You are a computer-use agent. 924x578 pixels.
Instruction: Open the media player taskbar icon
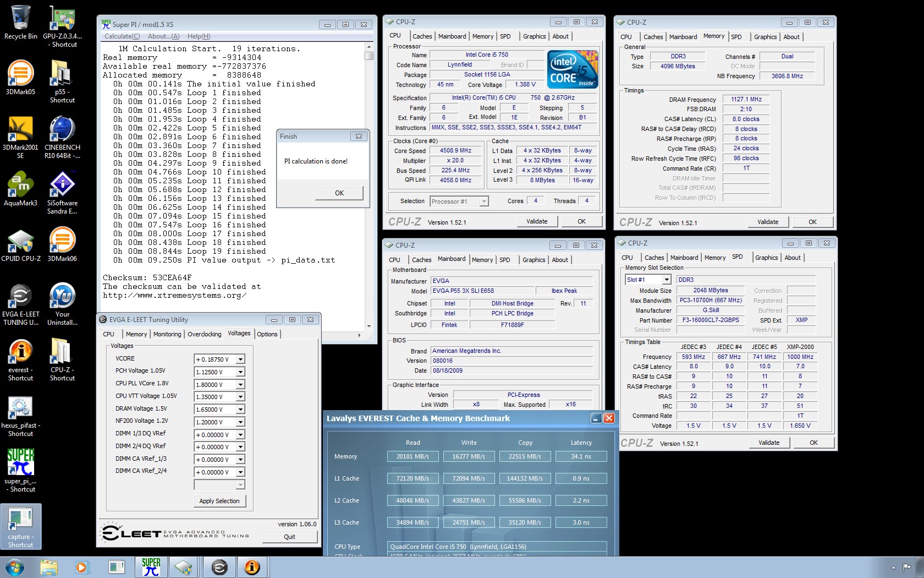coord(81,567)
